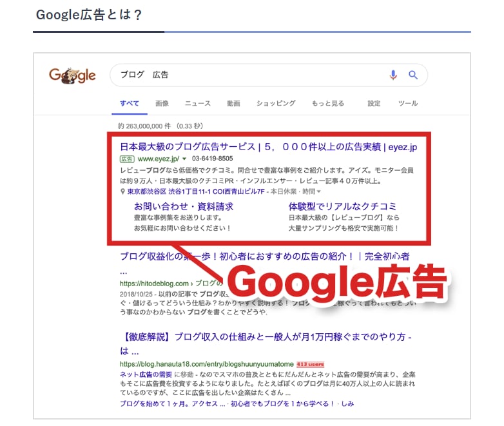Click the Google doodle logo
This screenshot has width=504, height=426.
[x=72, y=75]
